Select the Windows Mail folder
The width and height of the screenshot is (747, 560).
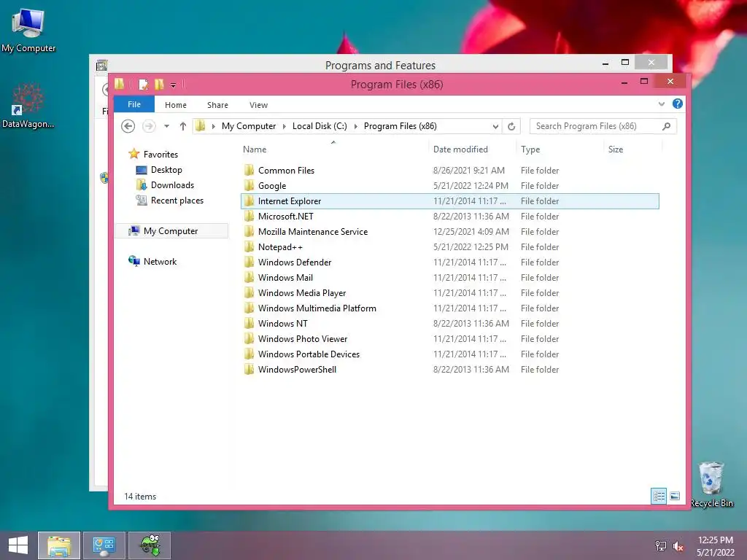coord(450,278)
